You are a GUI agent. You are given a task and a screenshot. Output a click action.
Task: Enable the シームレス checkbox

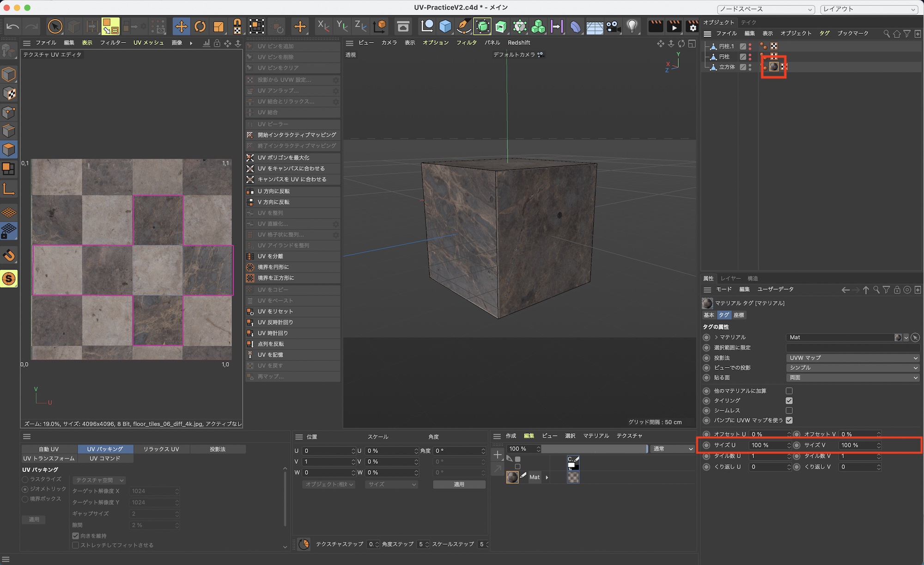pyautogui.click(x=789, y=411)
